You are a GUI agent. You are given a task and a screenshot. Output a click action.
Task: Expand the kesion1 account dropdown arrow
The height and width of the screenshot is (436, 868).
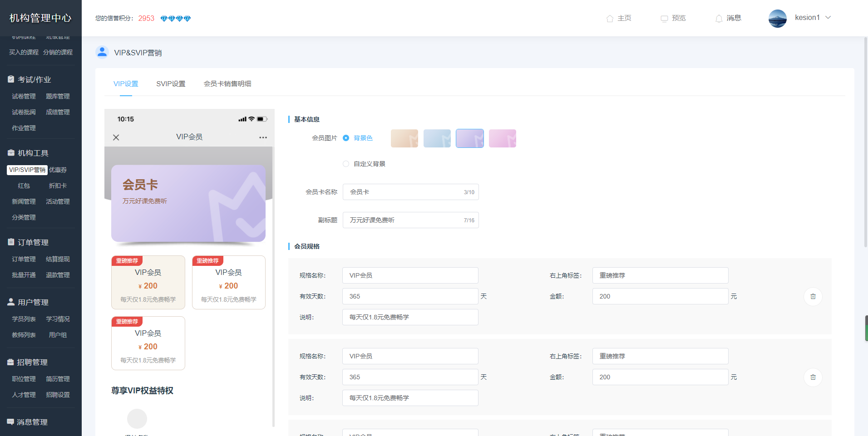tap(828, 18)
